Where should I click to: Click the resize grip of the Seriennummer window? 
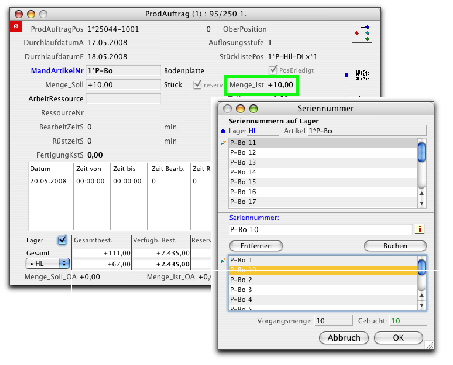(430, 345)
